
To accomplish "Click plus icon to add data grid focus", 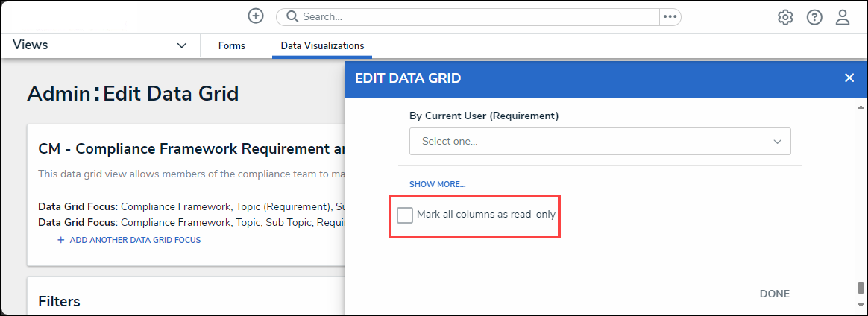I will pos(61,240).
